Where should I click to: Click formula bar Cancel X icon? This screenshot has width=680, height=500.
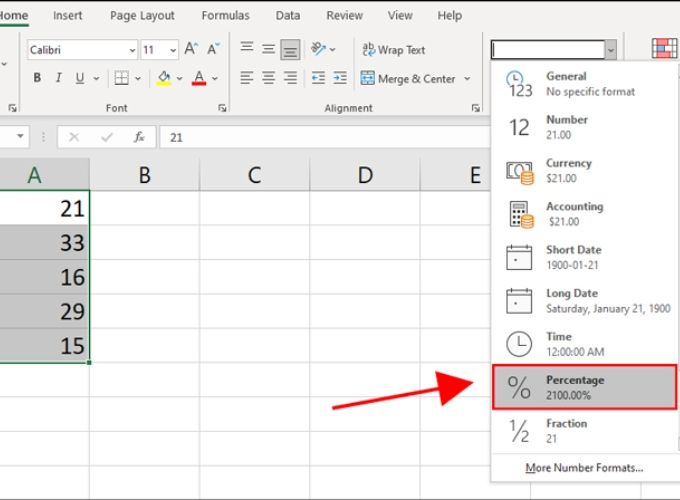74,137
